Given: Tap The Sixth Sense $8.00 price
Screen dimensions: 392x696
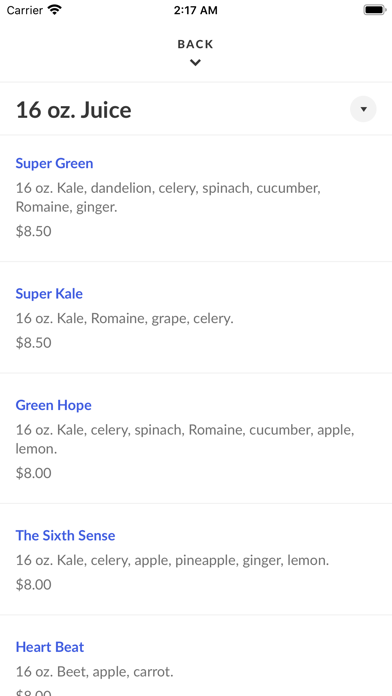Looking at the screenshot, I should click(33, 585).
